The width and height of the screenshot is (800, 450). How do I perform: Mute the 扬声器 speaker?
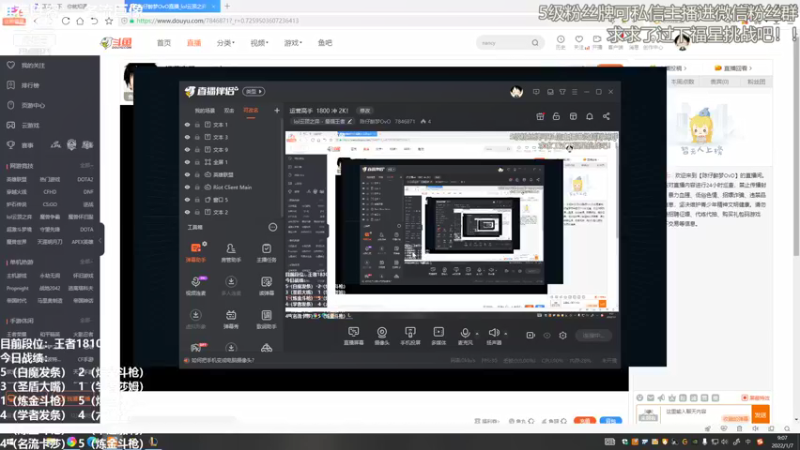pos(493,336)
